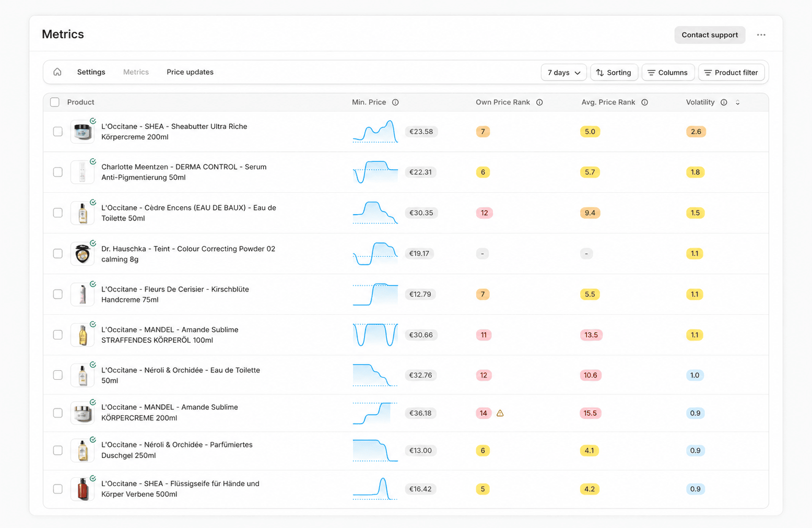
Task: Click the €36.18 minimum price value
Action: (420, 413)
